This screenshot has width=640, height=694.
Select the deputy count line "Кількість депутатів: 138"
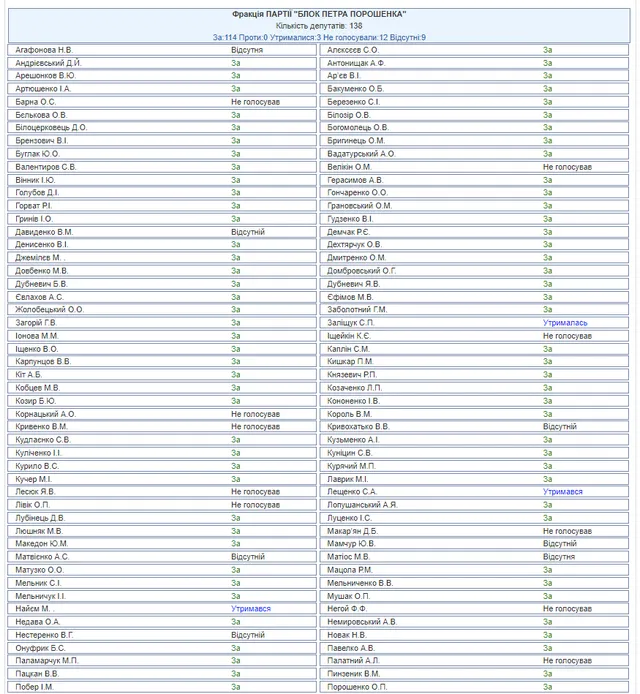319,26
